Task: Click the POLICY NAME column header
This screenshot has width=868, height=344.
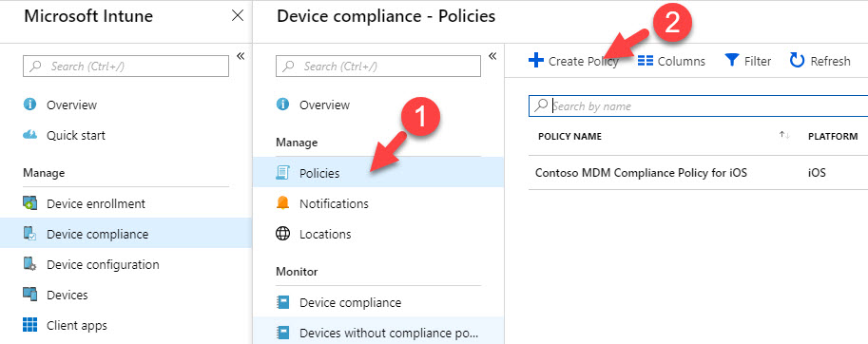Action: click(x=569, y=136)
